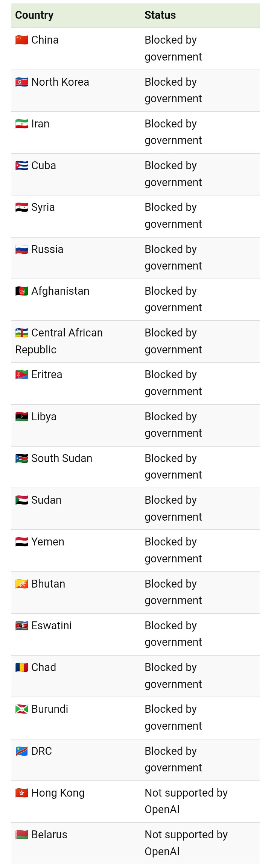Screen dimensions: 271x868
Task: Click the Chad flag icon
Action: coord(22,667)
